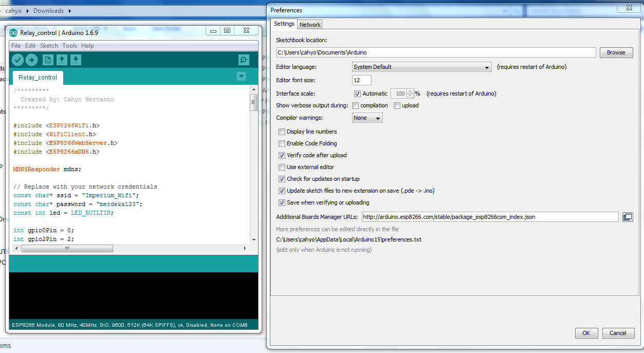The image size is (644, 353).
Task: Click the editor vertical scrollbar thumb
Action: click(x=253, y=102)
